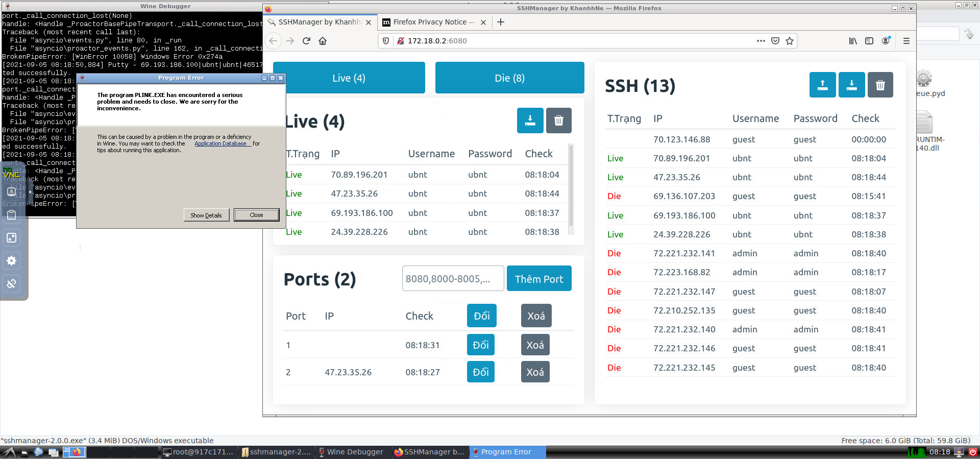Image resolution: width=980 pixels, height=459 pixels.
Task: Click the SSH panel download icon
Action: (x=851, y=85)
